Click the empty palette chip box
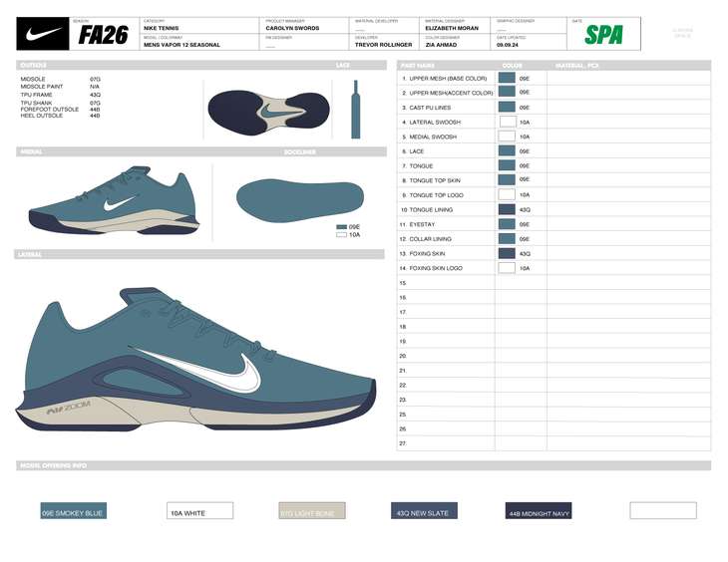Image resolution: width=728 pixels, height=562 pixels. [663, 510]
